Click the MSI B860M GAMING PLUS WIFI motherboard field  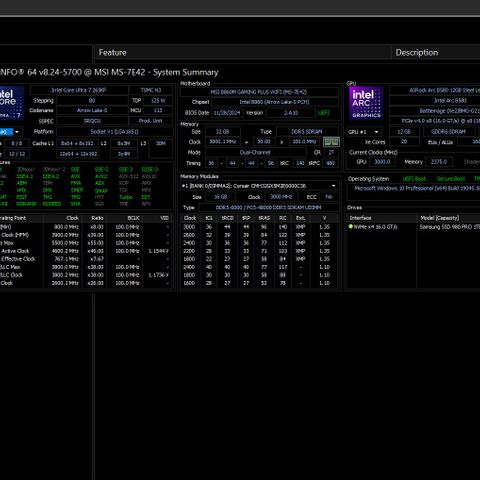click(x=259, y=92)
